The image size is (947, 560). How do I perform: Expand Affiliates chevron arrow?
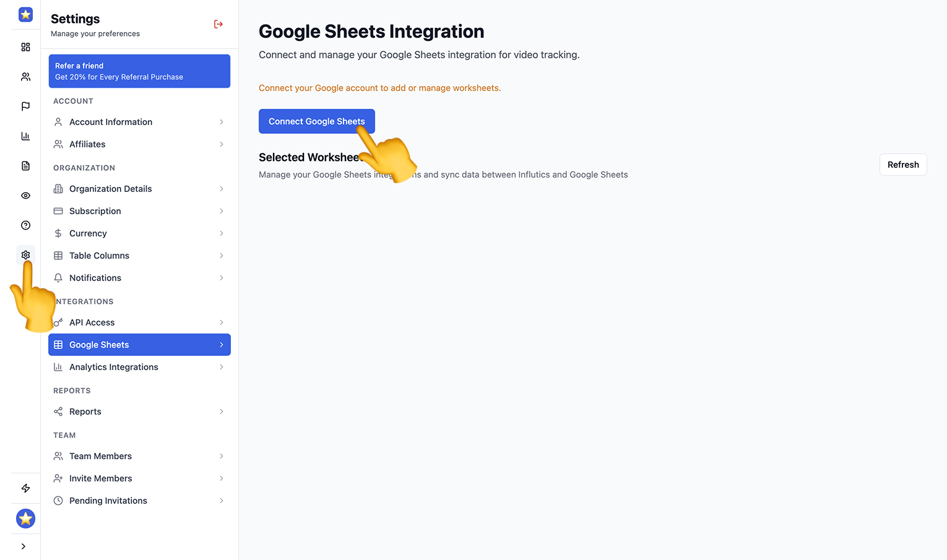pyautogui.click(x=222, y=144)
